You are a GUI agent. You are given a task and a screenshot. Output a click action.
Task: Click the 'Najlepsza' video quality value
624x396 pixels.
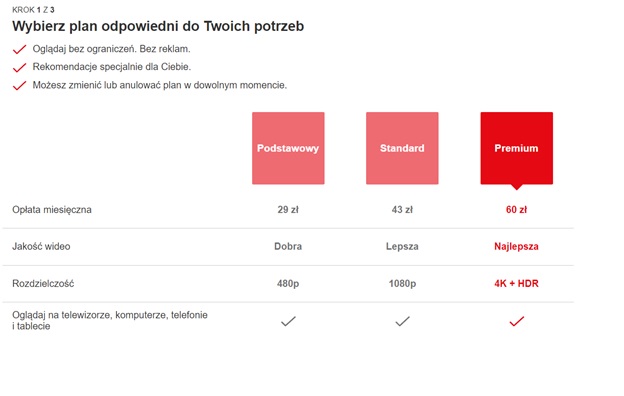point(517,246)
